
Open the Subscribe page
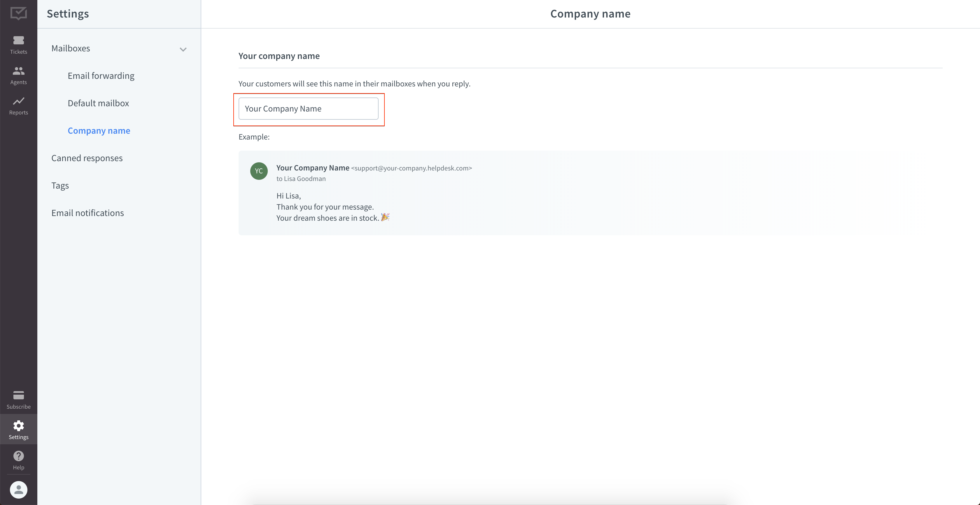pos(18,400)
